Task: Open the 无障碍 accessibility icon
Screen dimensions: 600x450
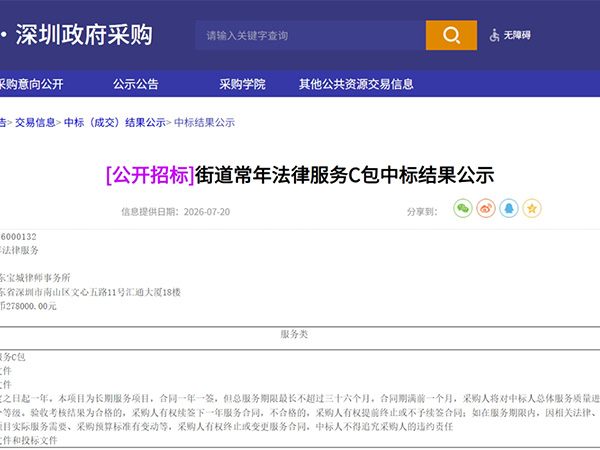Action: pyautogui.click(x=494, y=35)
